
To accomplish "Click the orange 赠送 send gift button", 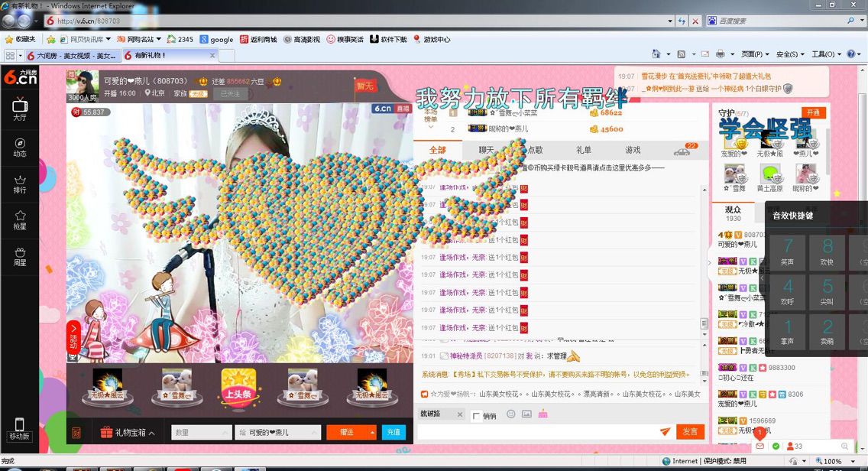I will (x=347, y=432).
